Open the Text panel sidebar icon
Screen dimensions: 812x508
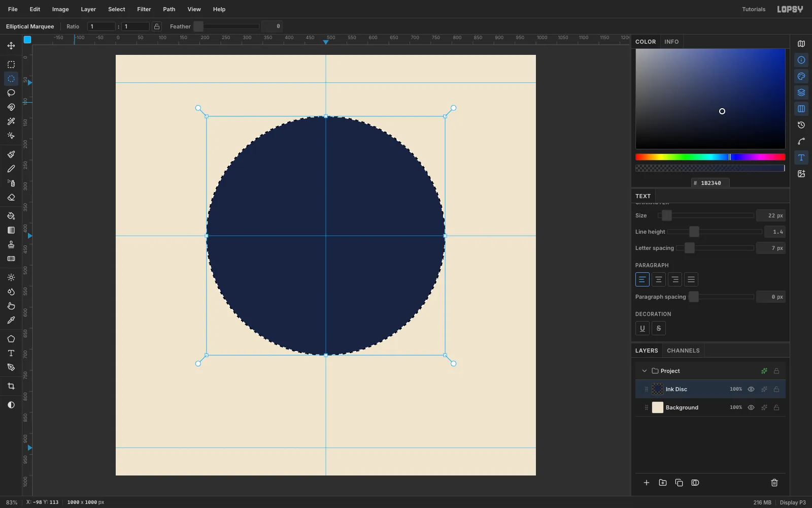pyautogui.click(x=801, y=157)
